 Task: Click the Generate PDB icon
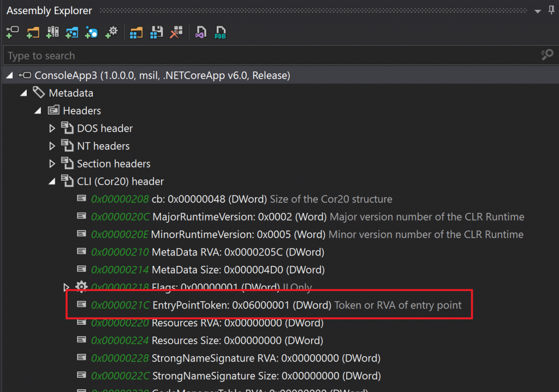pos(221,32)
